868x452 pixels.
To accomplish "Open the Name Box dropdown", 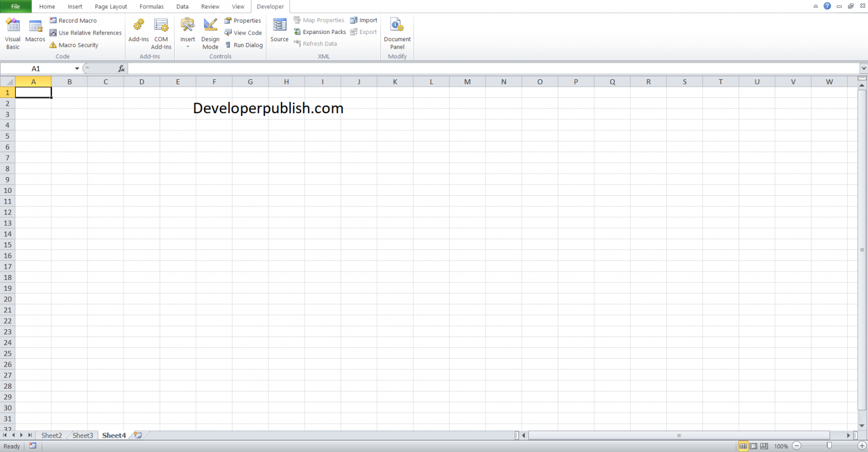I will [77, 68].
